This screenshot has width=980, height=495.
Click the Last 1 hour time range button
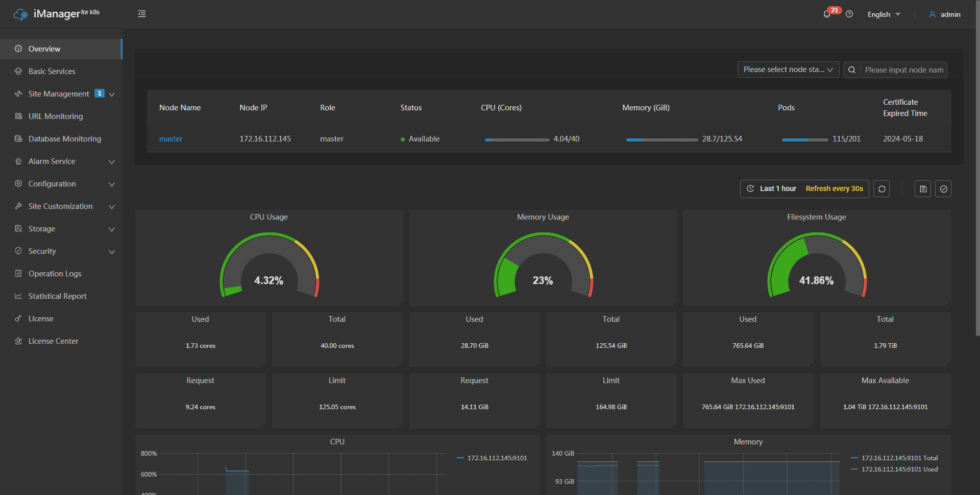(x=778, y=188)
